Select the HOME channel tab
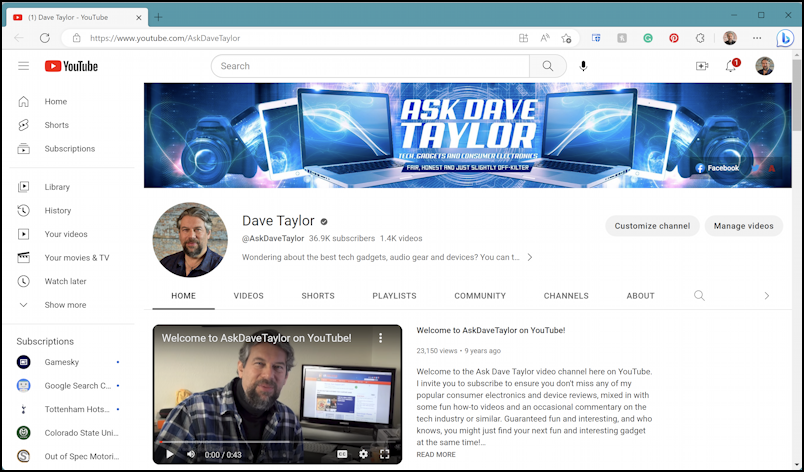Screen dimensions: 804x472 tap(184, 296)
